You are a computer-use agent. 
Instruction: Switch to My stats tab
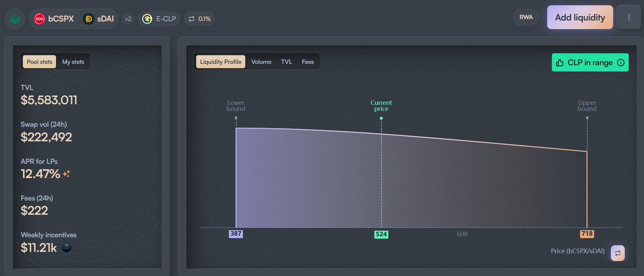73,62
